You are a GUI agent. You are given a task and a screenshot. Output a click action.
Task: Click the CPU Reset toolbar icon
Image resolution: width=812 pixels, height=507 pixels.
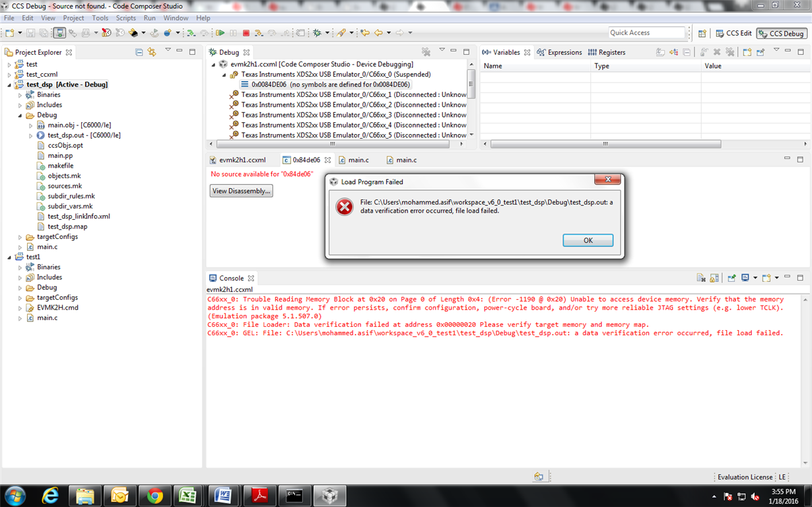tap(154, 32)
